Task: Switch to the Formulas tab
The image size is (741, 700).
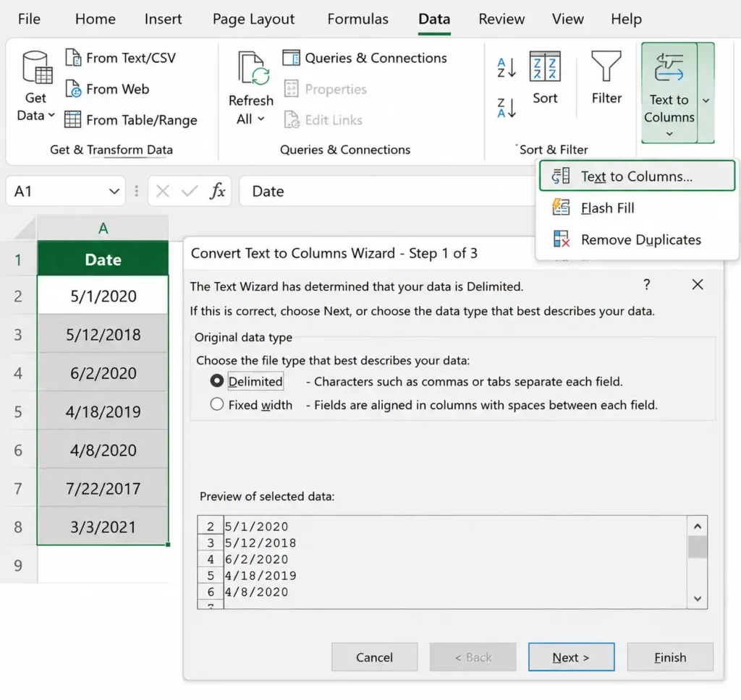Action: [357, 19]
